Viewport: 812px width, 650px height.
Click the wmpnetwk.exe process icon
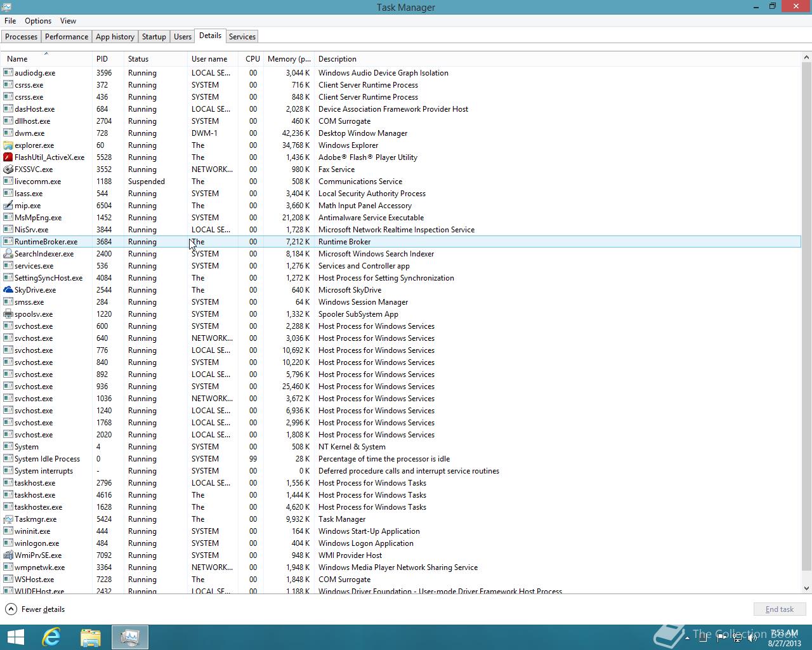[8, 567]
